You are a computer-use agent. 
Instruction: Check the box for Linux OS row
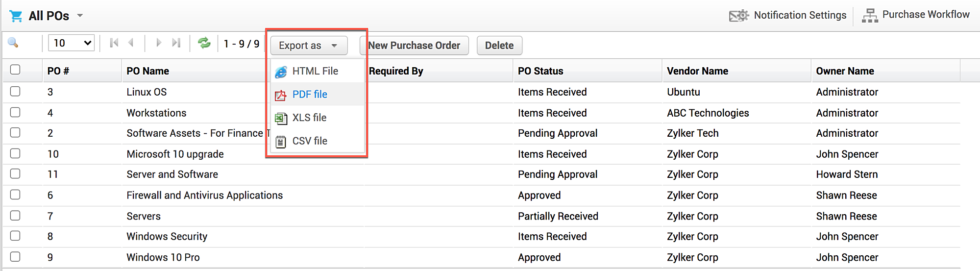[x=15, y=91]
